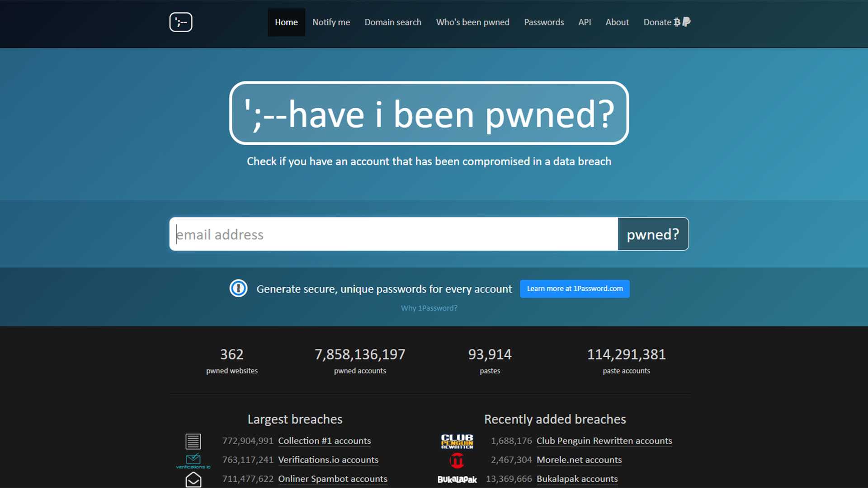Go to Domain search

393,22
